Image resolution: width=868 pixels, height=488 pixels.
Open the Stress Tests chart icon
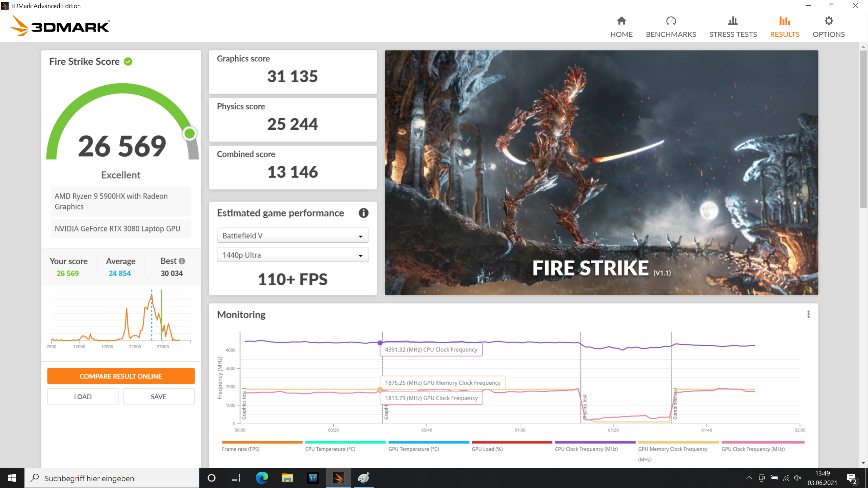pos(733,21)
